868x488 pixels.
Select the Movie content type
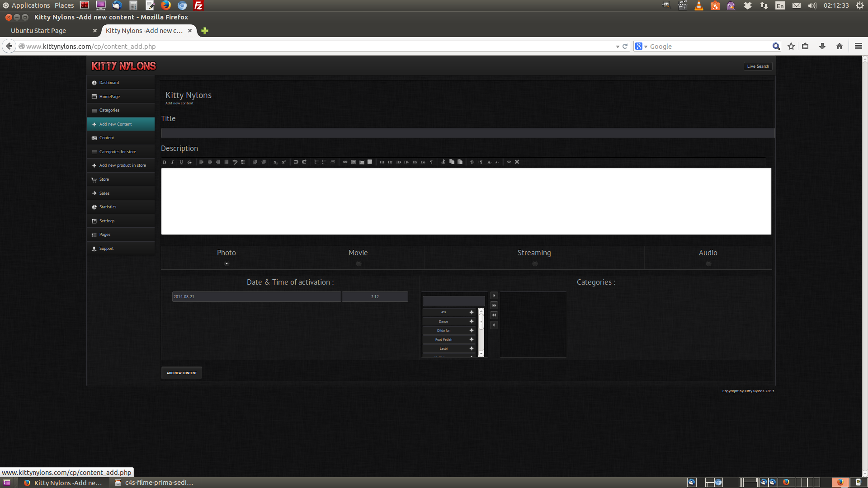pyautogui.click(x=359, y=264)
